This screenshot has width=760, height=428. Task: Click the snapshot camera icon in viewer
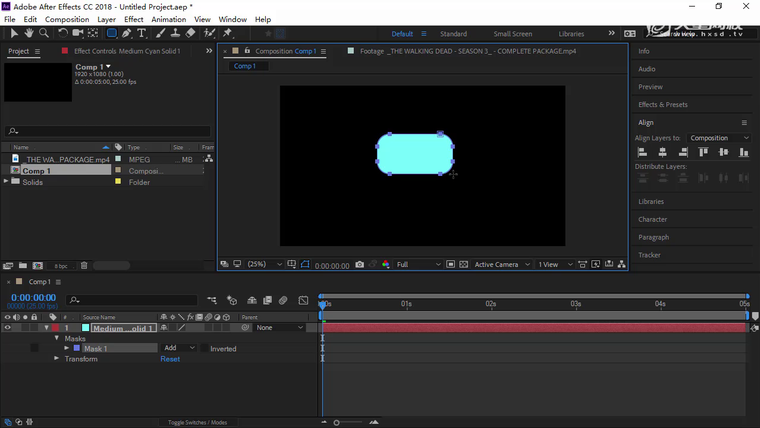[360, 265]
